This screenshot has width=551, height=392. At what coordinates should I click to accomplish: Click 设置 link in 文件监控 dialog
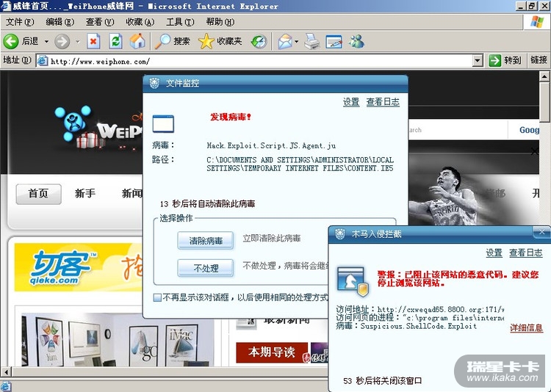pyautogui.click(x=351, y=102)
